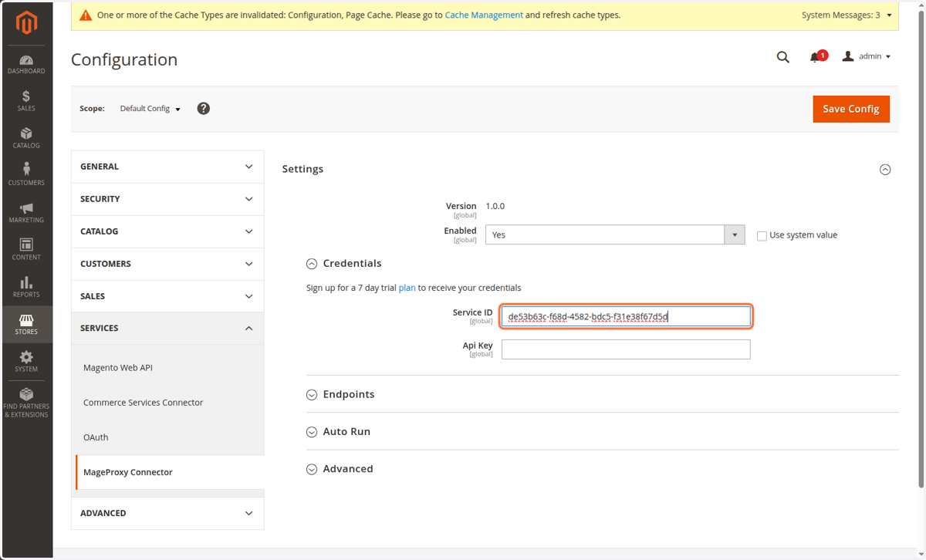Open the Catalog menu in sidebar
926x560 pixels.
(x=26, y=138)
